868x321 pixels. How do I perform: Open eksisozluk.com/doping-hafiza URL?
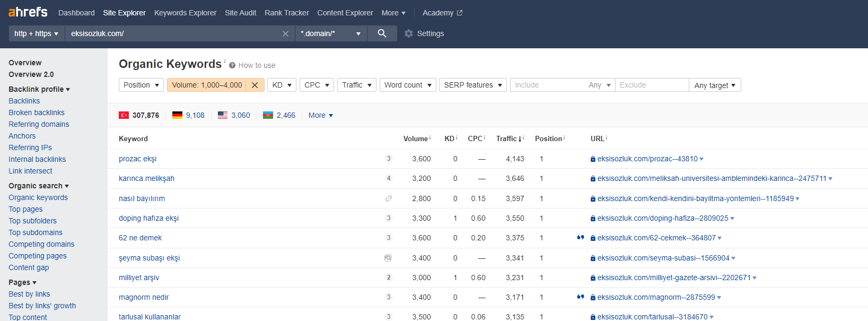[663, 218]
